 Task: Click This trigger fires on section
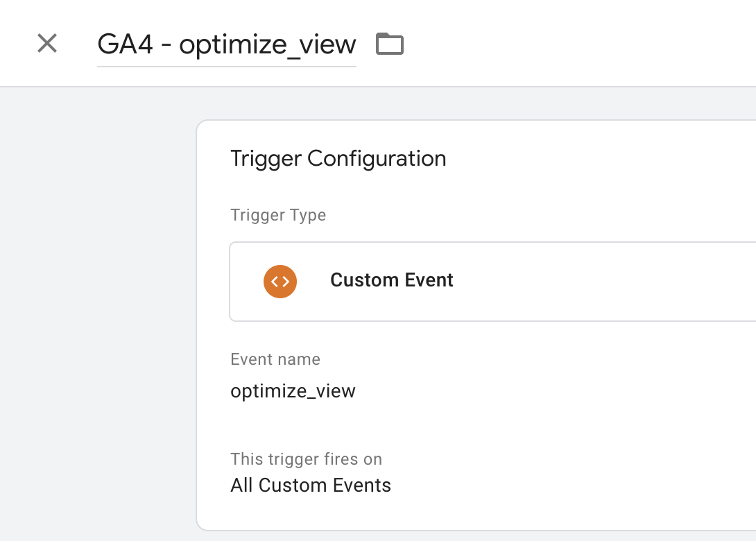pyautogui.click(x=306, y=458)
